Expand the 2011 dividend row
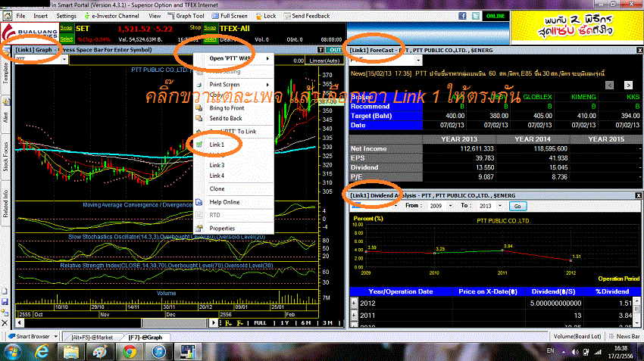The image size is (644, 361). point(354,315)
